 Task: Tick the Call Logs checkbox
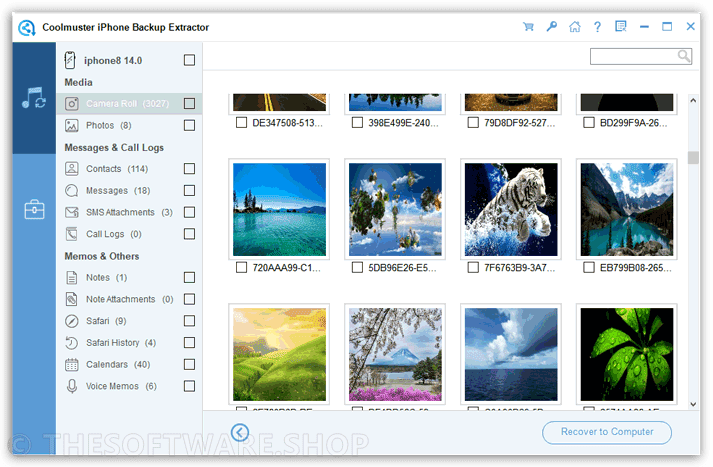pos(189,234)
